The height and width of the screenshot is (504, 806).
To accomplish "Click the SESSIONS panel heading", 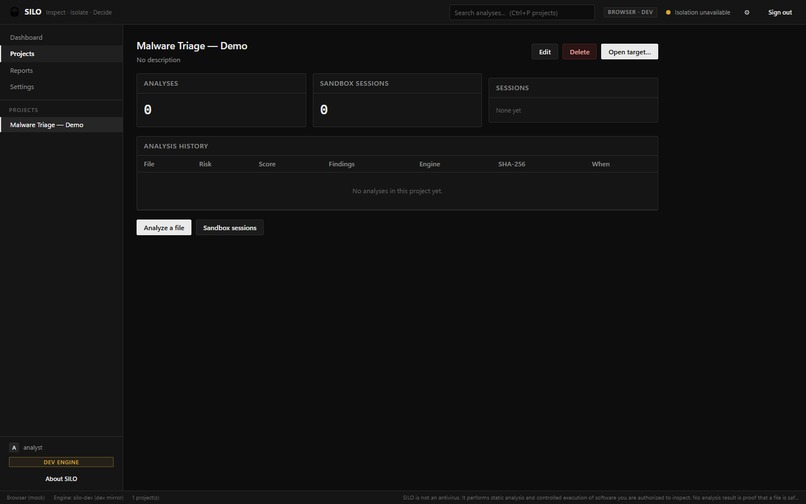I will [x=512, y=88].
